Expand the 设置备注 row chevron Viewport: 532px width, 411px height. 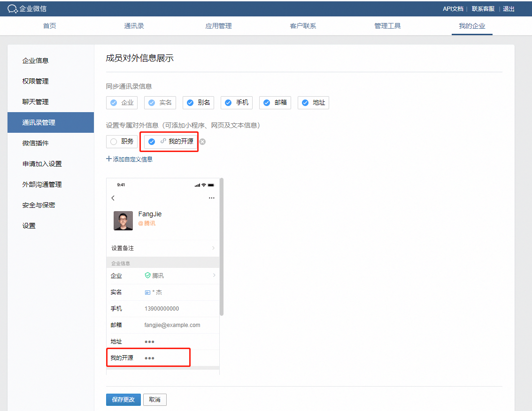213,248
